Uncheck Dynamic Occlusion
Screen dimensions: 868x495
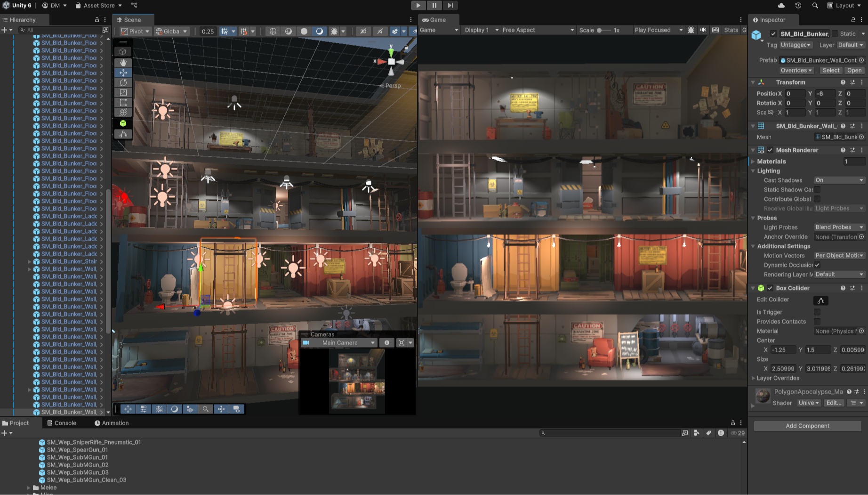[817, 265]
